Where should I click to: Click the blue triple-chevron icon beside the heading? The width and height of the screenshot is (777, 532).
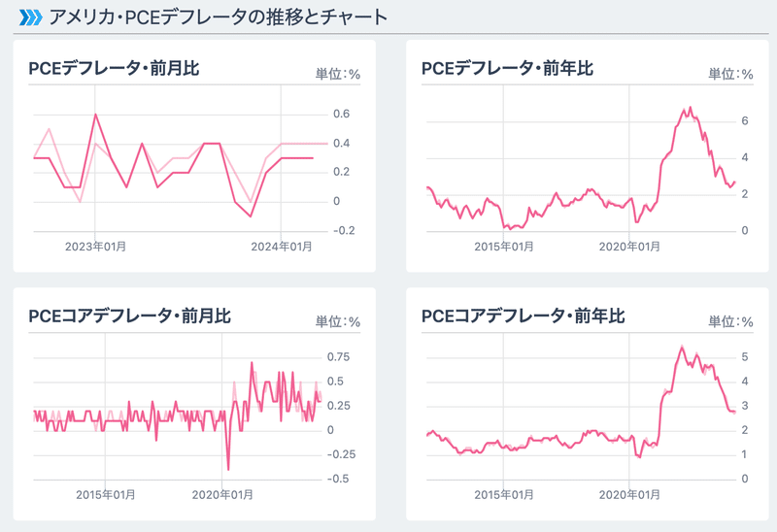coord(30,17)
